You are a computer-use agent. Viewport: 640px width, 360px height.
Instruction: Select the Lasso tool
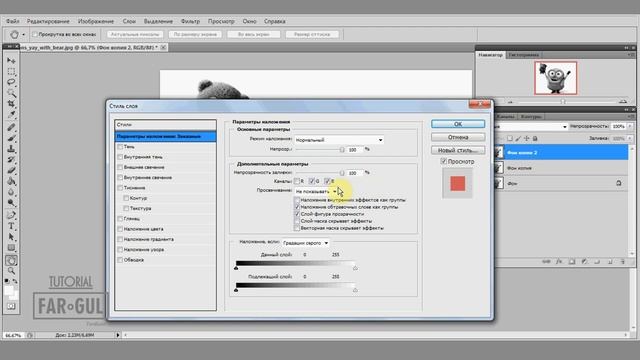pos(11,82)
